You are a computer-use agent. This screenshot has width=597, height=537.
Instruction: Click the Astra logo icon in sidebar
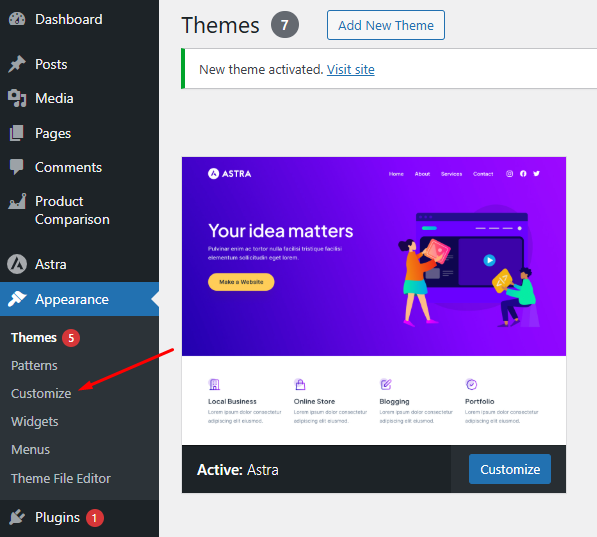17,264
